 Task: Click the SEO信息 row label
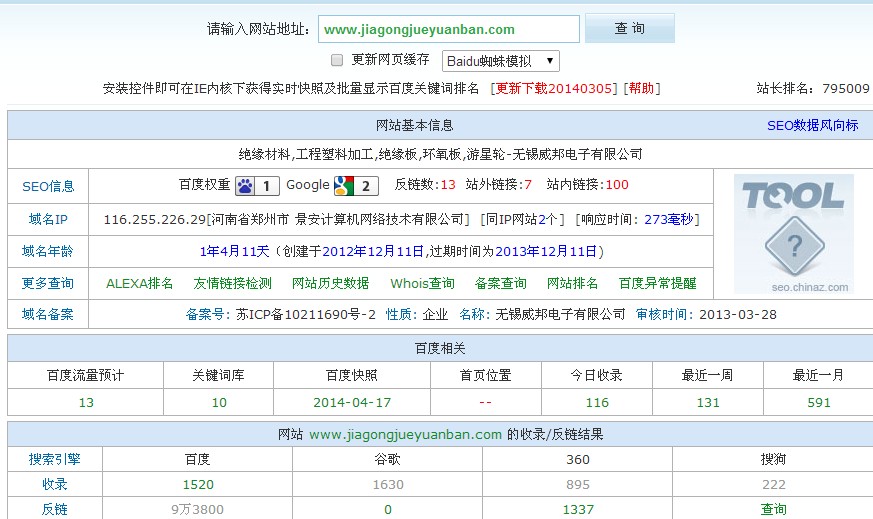[x=48, y=186]
